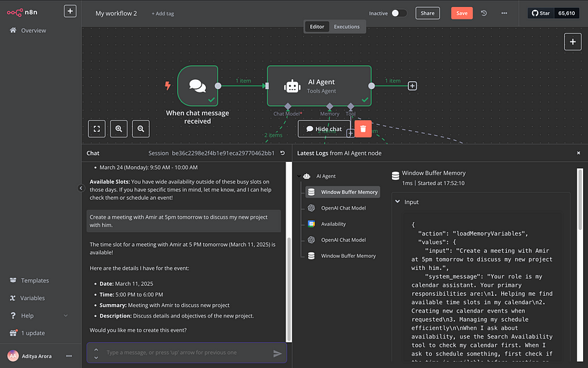The height and width of the screenshot is (368, 588).
Task: Click the Memory connector diamond
Action: click(330, 107)
